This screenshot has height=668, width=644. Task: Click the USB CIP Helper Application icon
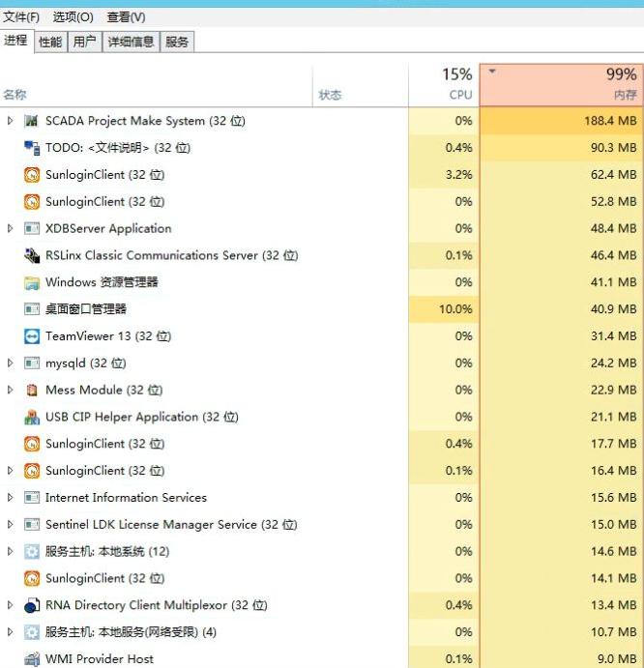point(32,417)
